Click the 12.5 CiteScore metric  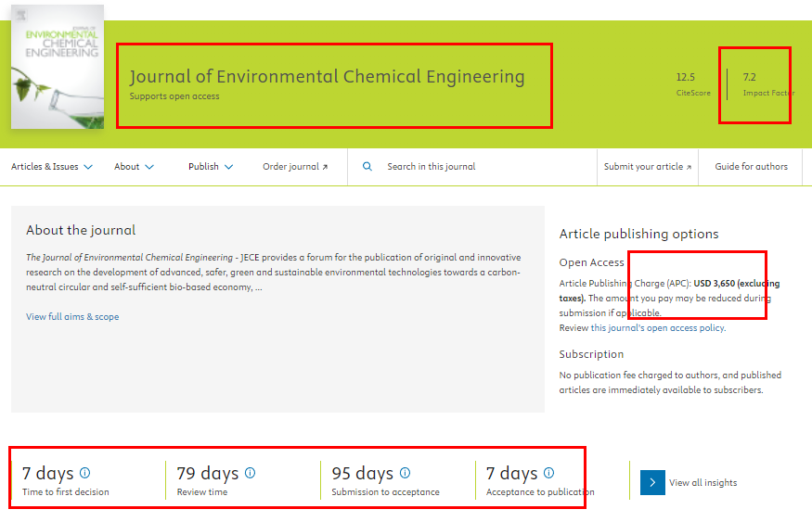tap(693, 83)
